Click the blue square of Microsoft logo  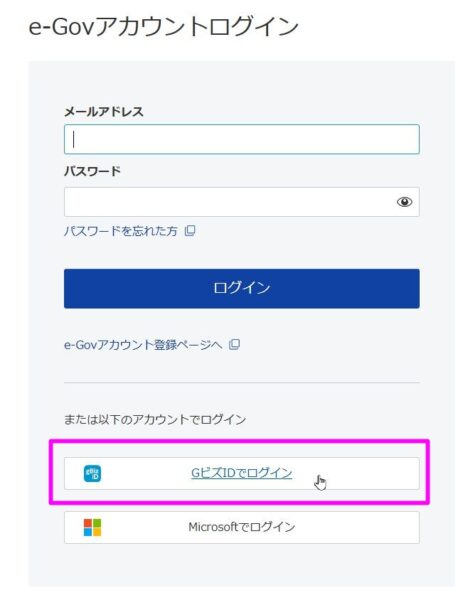click(x=88, y=532)
